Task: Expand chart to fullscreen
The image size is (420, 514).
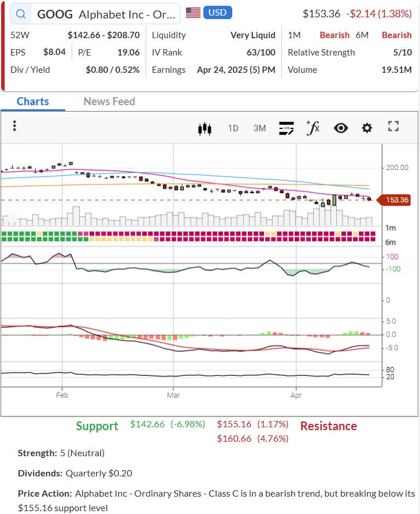Action: tap(393, 126)
